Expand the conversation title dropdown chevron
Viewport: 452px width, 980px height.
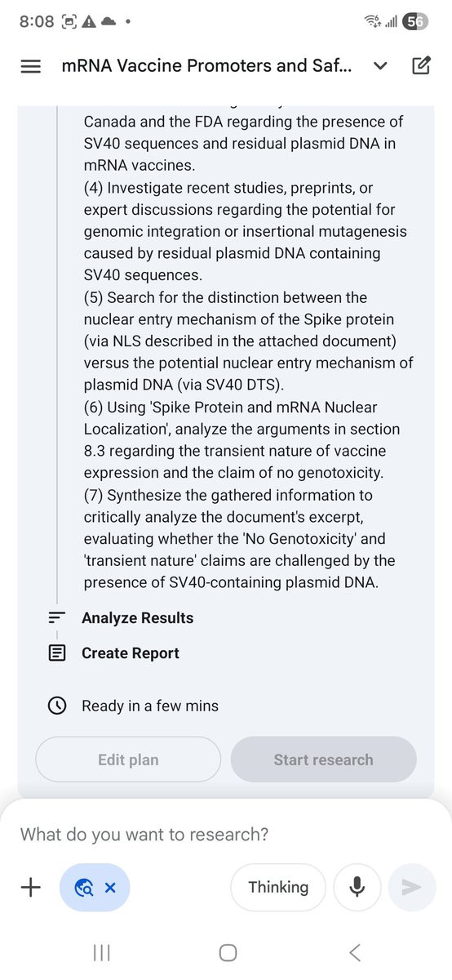coord(379,67)
